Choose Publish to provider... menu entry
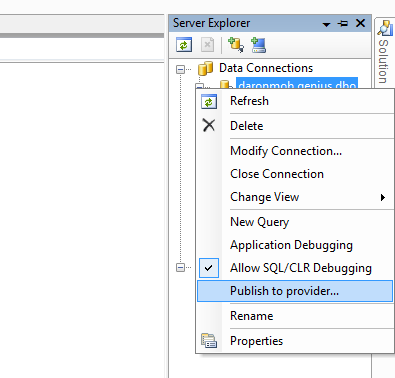395x378 pixels. [x=295, y=291]
